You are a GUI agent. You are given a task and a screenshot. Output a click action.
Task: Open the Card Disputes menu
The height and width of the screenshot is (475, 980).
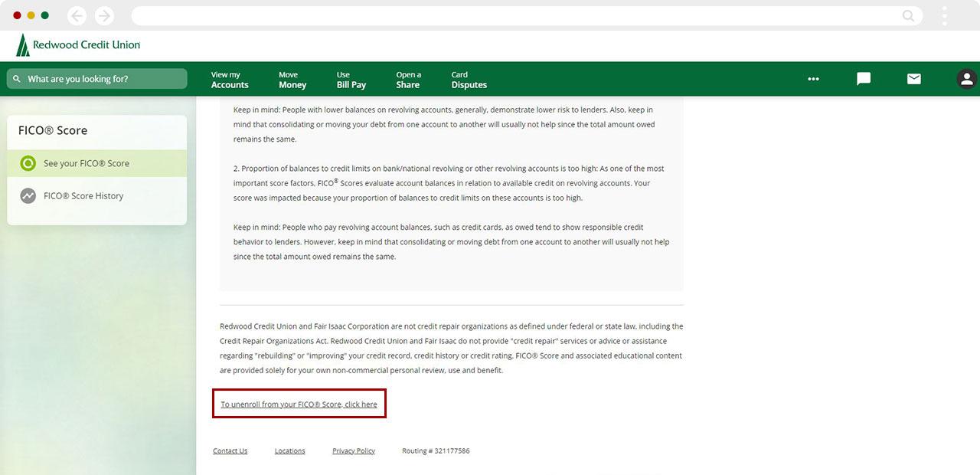coord(469,80)
